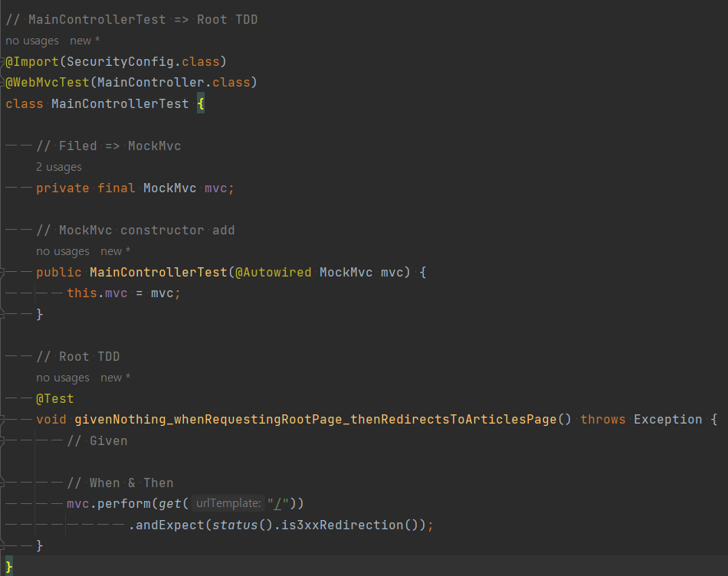Click the 'throws' keyword

[602, 420]
